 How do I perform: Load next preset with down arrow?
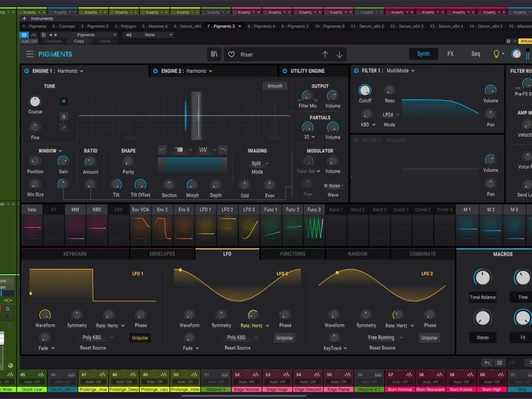tap(339, 54)
